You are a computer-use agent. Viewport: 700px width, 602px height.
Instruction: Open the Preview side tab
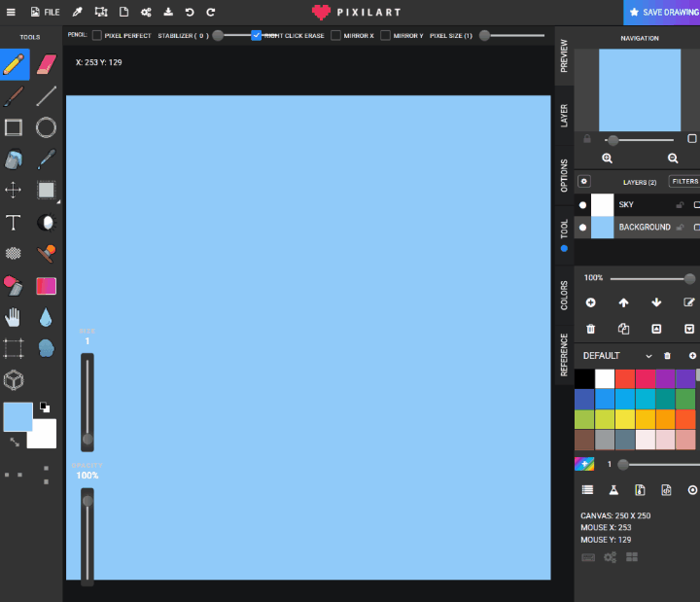564,55
